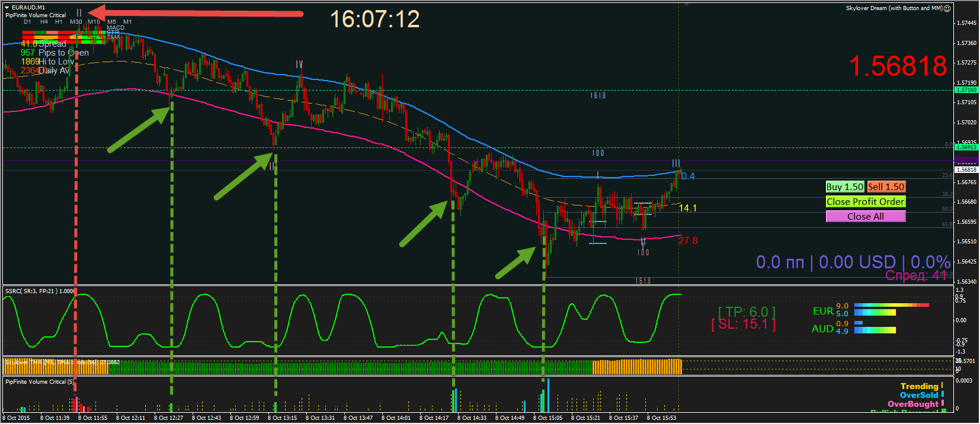Viewport: 980px width, 424px height.
Task: Click the 41.0 Spread readout
Action: (x=43, y=44)
